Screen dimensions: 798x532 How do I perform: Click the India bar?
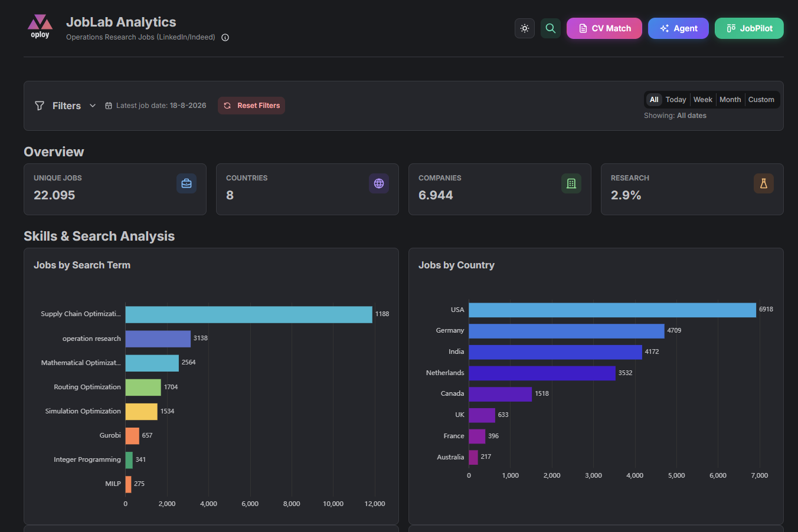coord(555,352)
